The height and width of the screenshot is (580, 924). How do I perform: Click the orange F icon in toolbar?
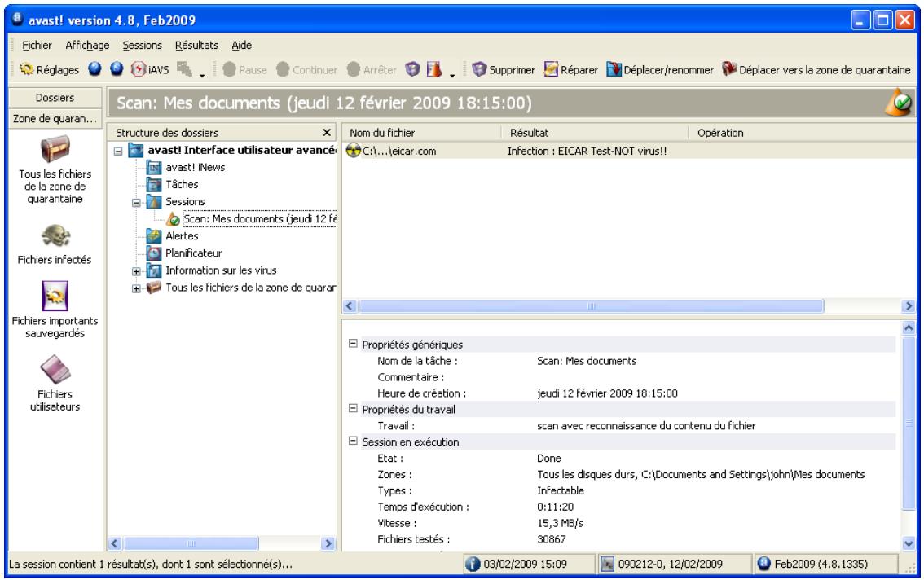pyautogui.click(x=434, y=69)
